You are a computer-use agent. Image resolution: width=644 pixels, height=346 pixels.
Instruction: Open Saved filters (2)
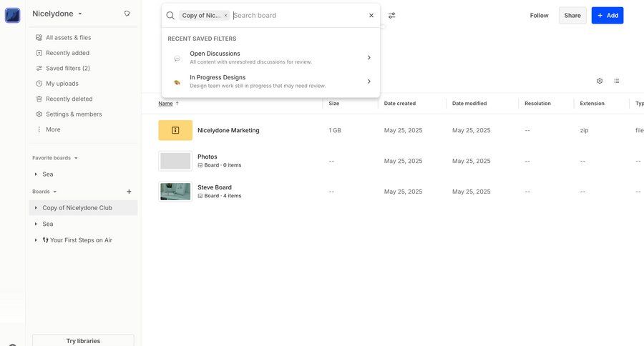pos(68,68)
